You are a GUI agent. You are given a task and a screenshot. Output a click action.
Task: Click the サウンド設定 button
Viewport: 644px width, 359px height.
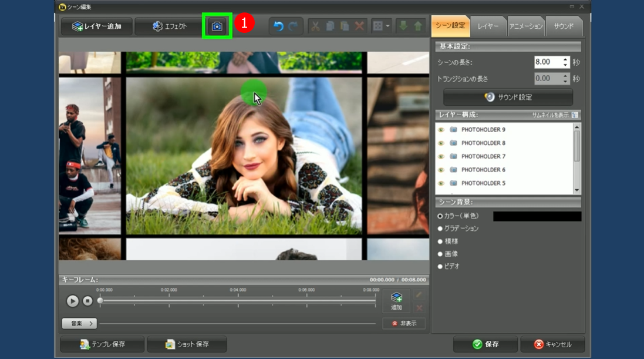508,98
